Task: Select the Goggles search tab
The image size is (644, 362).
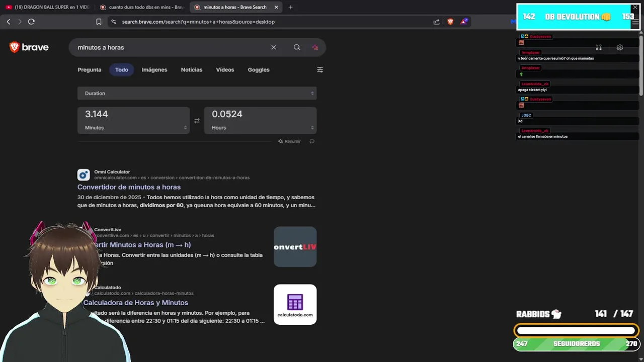Action: click(x=259, y=70)
